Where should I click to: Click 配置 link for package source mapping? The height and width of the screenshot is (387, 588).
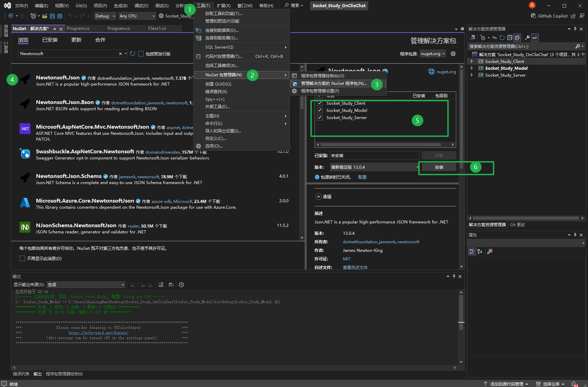(x=362, y=177)
